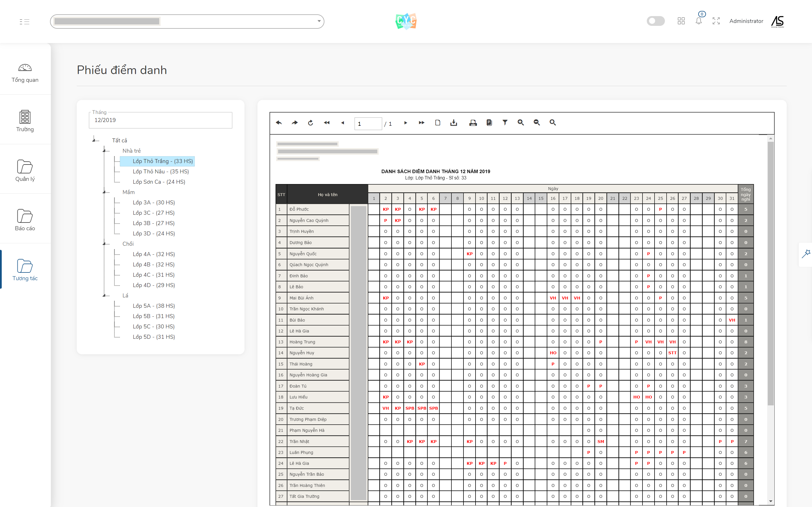Open the apps grid icon
The image size is (812, 507).
(x=681, y=21)
